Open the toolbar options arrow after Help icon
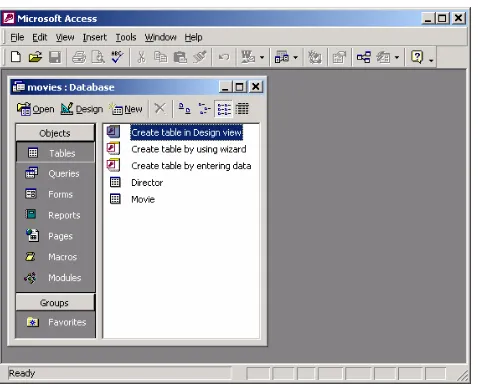This screenshot has height=388, width=478. 431,60
